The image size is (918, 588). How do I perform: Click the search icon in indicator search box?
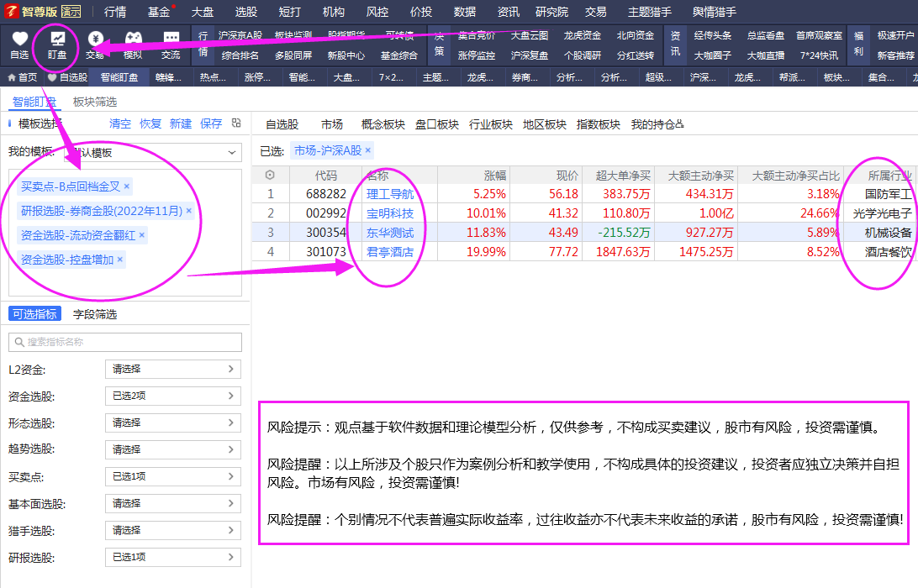point(19,342)
